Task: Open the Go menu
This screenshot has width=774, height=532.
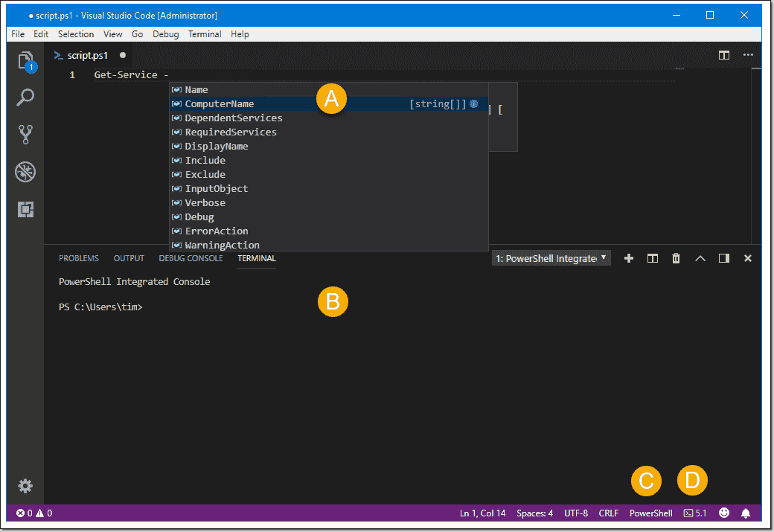Action: (137, 34)
